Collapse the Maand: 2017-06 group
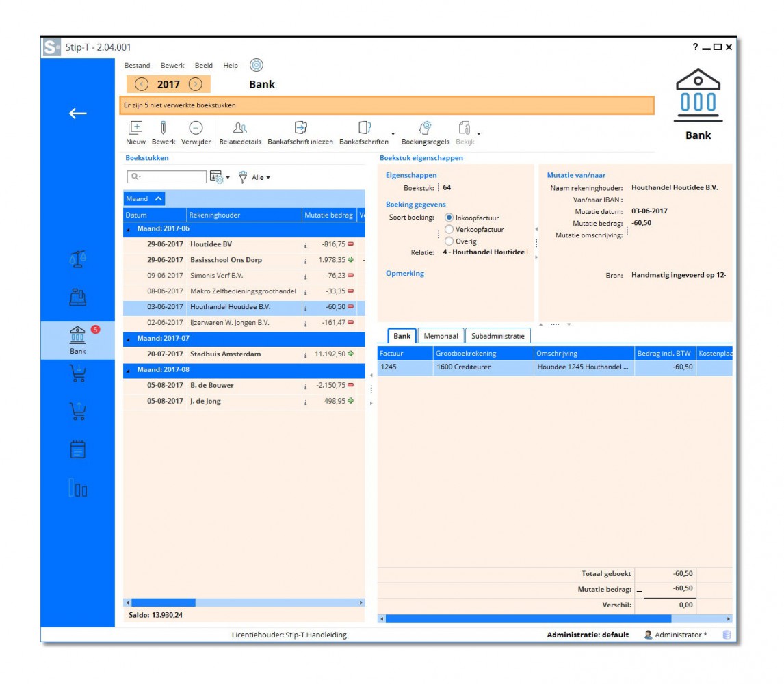This screenshot has width=784, height=684. pyautogui.click(x=128, y=229)
